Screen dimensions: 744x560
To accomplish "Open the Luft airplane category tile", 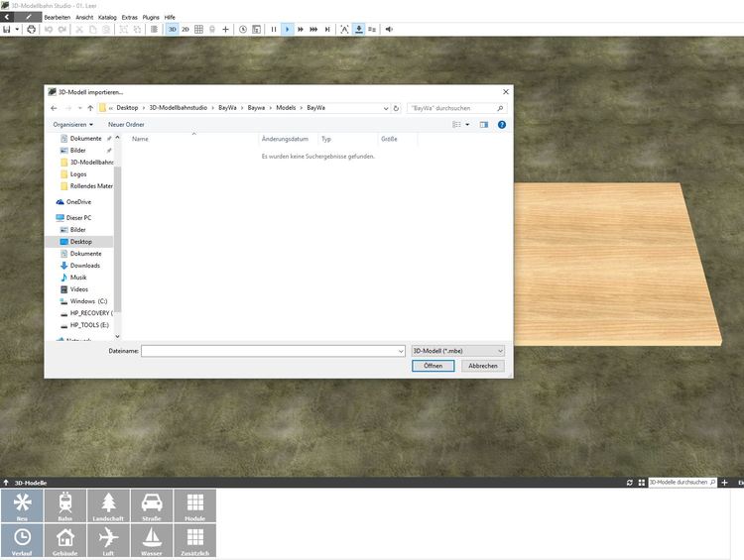I will point(108,540).
